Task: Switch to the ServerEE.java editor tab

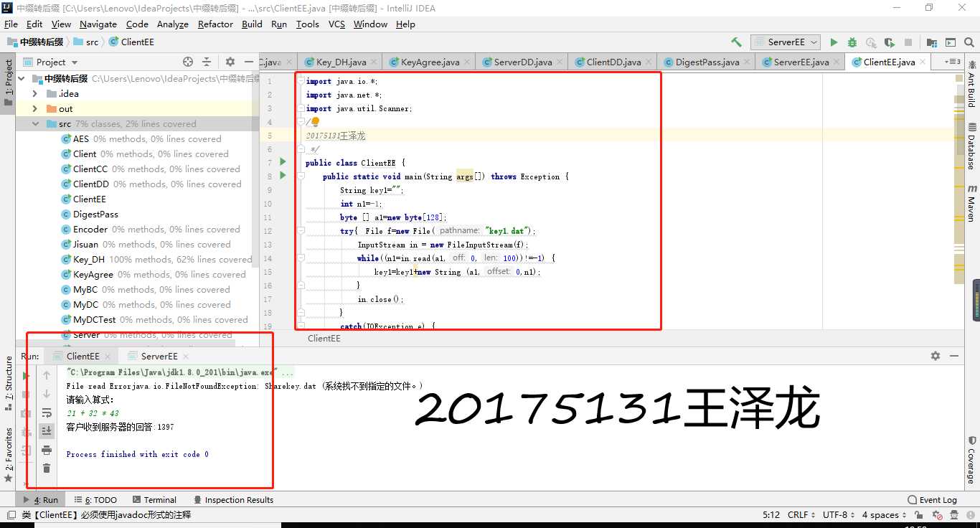Action: (x=799, y=62)
